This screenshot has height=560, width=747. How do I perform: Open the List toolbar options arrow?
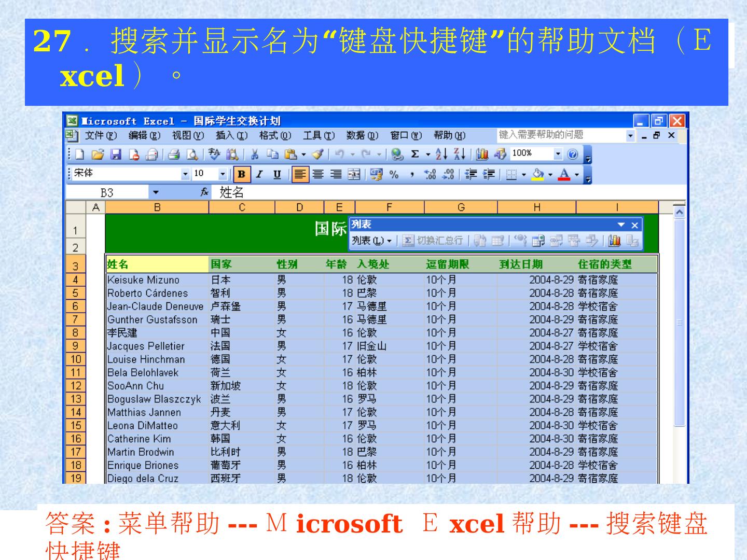point(621,225)
